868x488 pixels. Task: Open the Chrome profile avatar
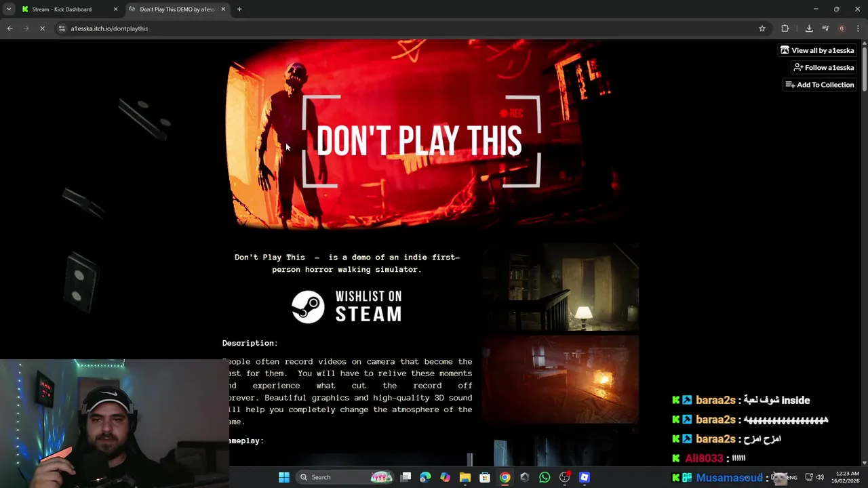coord(842,28)
